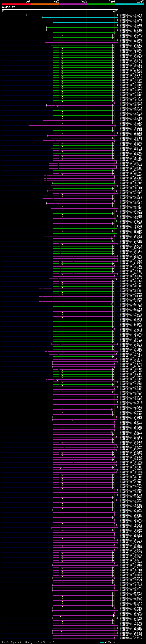Select the UniRef100_B6XA06 label
The image size is (146, 644).
[131, 48]
